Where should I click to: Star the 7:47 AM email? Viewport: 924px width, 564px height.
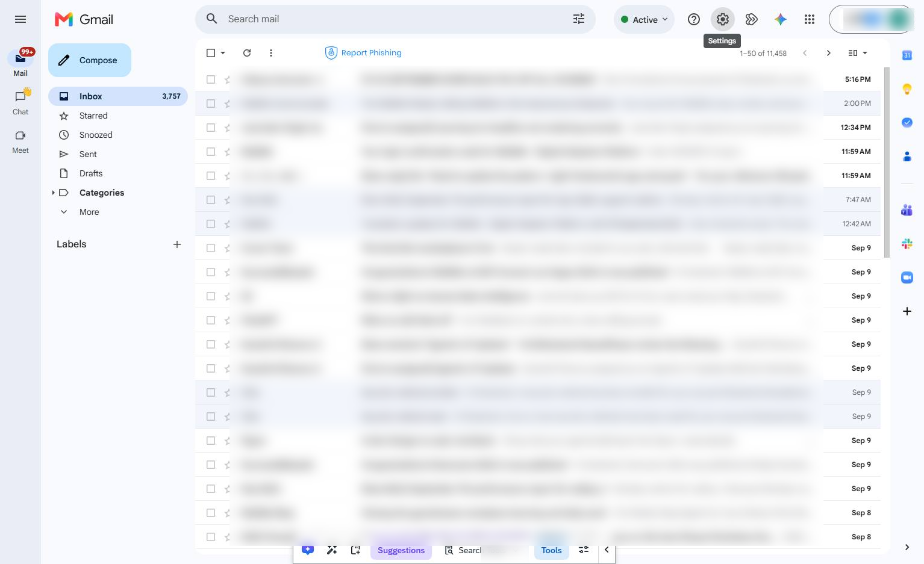(227, 200)
